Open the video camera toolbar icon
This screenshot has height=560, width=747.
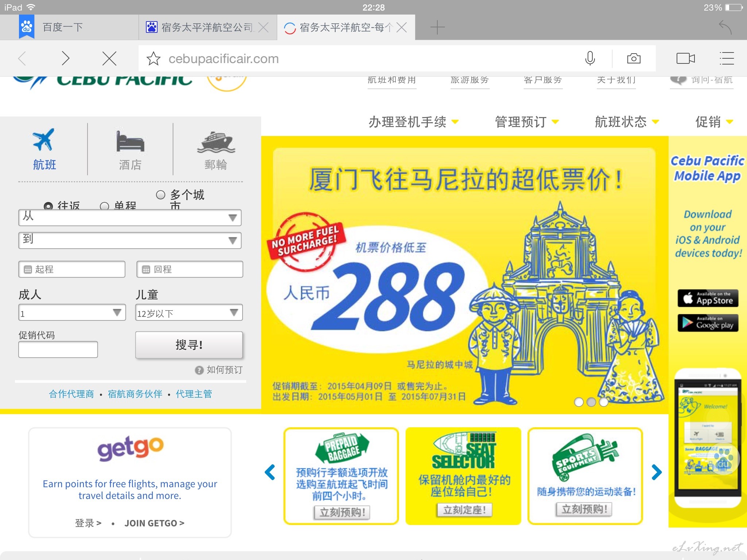[x=685, y=58]
